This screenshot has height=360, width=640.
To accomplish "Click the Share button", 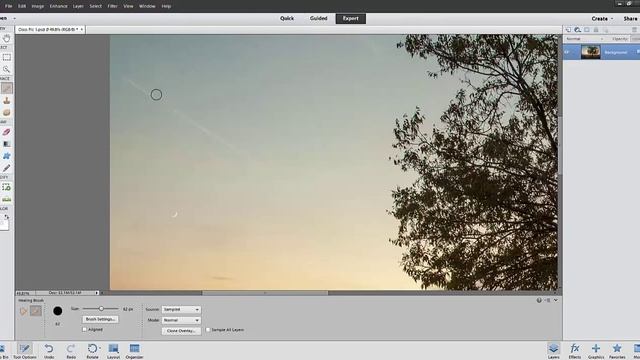I will point(630,19).
